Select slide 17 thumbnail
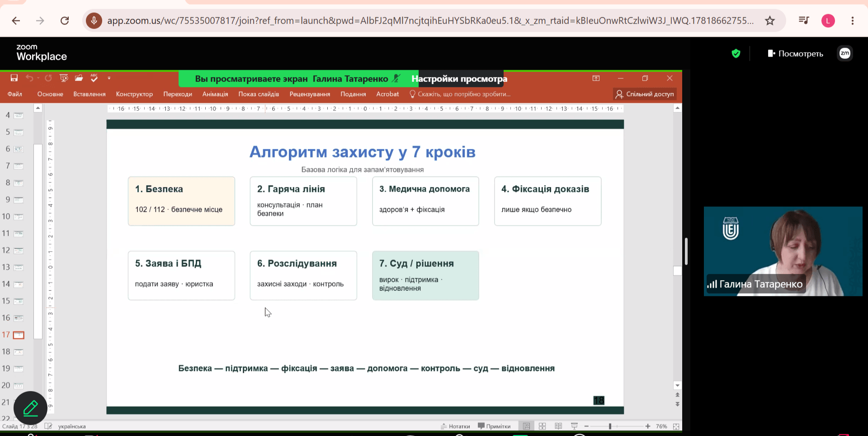 19,335
